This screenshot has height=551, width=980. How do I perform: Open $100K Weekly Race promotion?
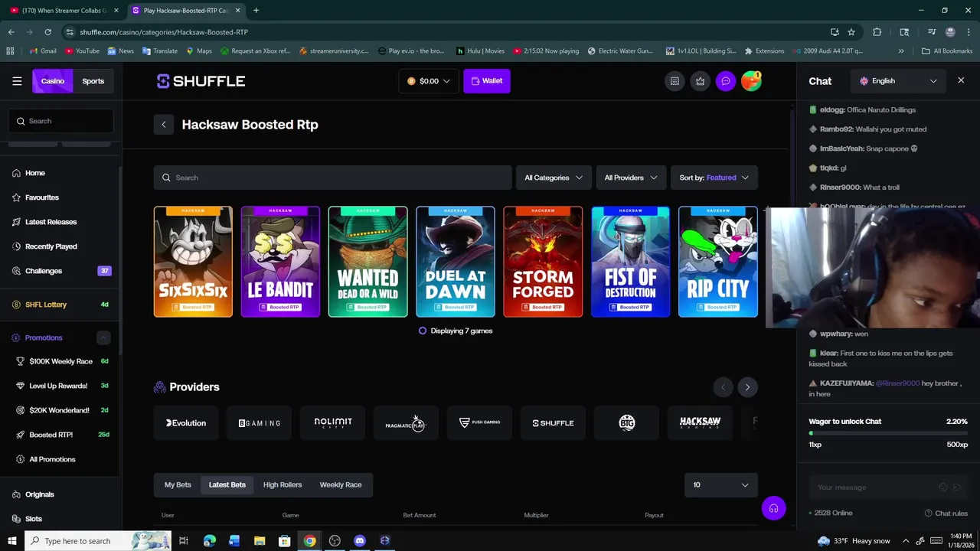coord(61,361)
